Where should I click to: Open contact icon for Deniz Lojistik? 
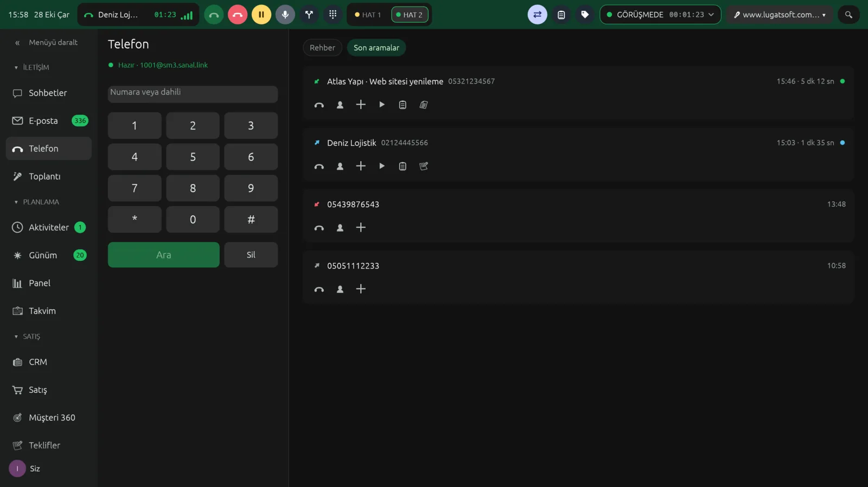click(340, 166)
